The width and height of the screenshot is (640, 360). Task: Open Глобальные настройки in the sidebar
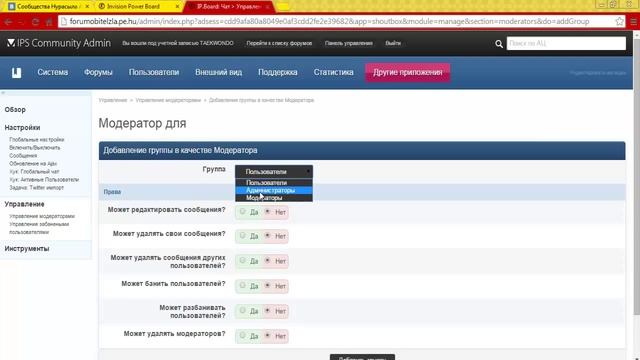37,140
